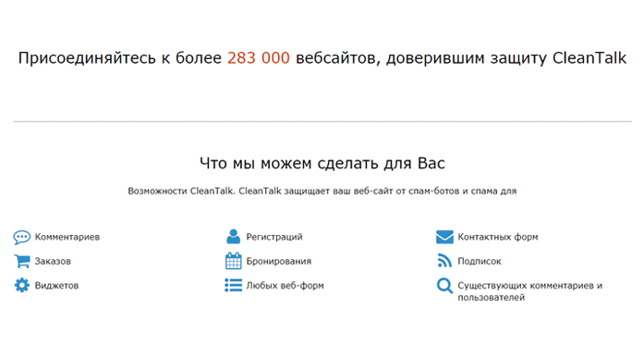Click the Контактных форм text
The width and height of the screenshot is (644, 357).
pos(498,238)
